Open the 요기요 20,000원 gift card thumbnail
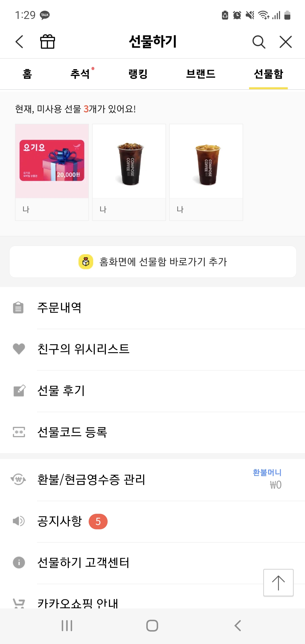 click(52, 172)
